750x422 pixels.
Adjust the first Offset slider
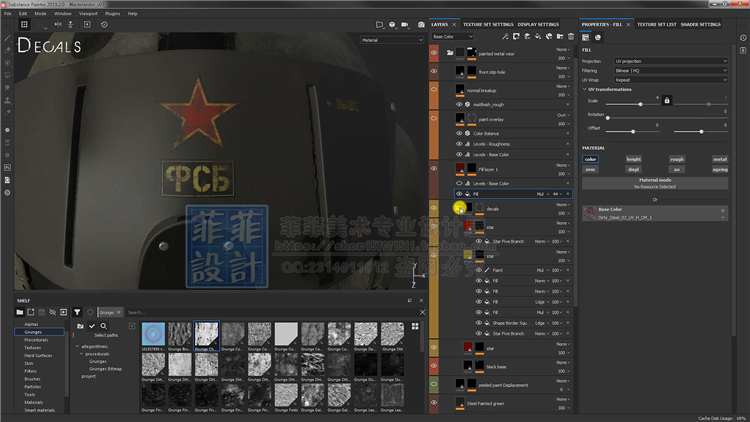pos(633,131)
